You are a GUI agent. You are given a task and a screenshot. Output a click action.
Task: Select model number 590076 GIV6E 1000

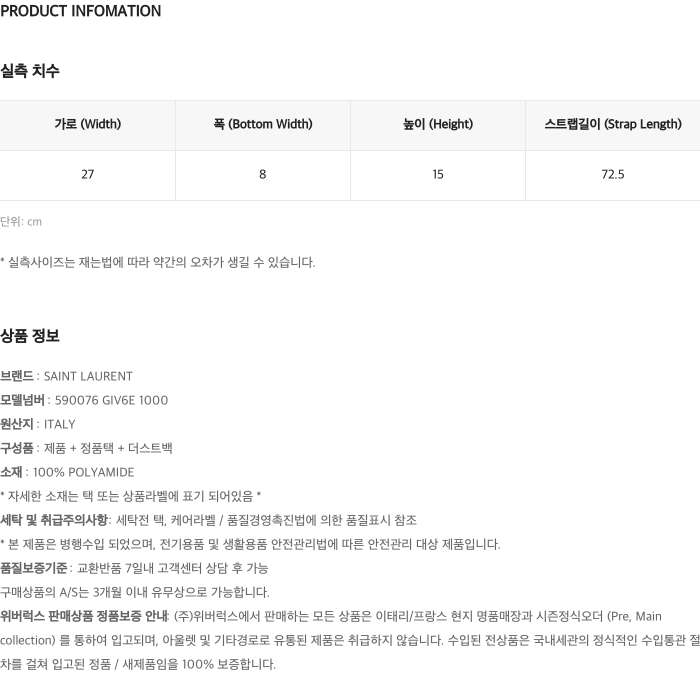111,401
